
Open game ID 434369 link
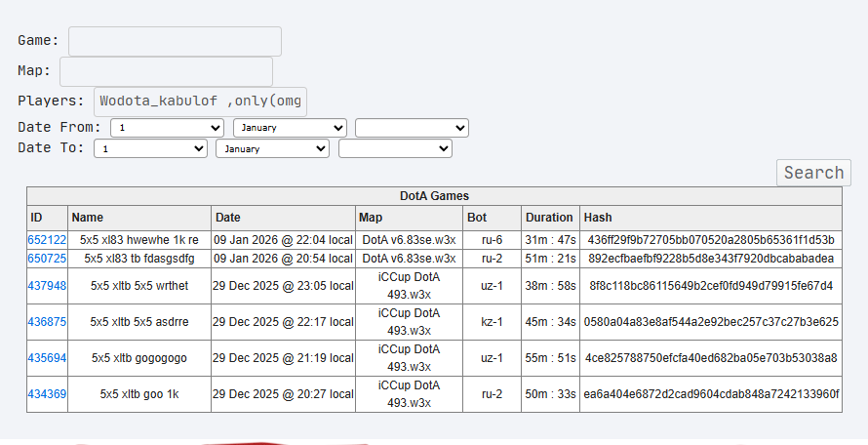47,394
